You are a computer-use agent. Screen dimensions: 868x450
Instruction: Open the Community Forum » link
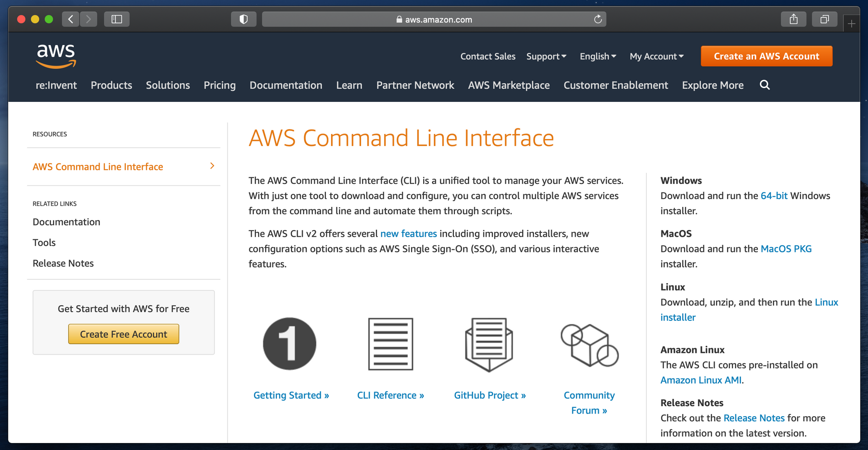(589, 403)
